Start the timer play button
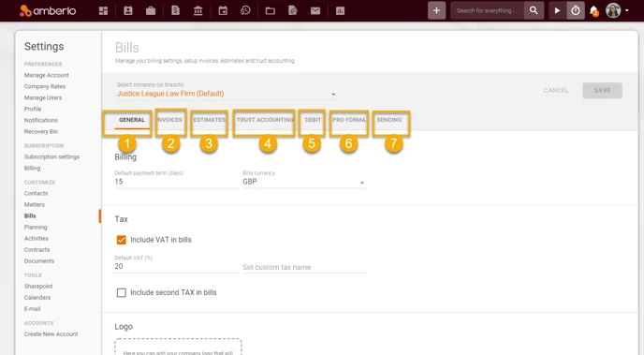Viewport: 644px width, 355px height. pyautogui.click(x=557, y=10)
